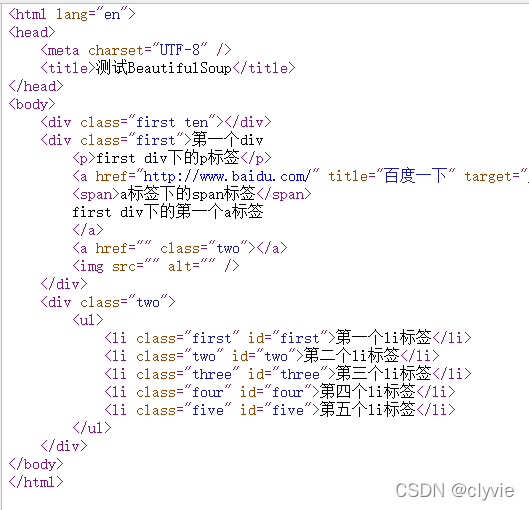
Task: Select the div class "first ten" line
Action: (156, 122)
